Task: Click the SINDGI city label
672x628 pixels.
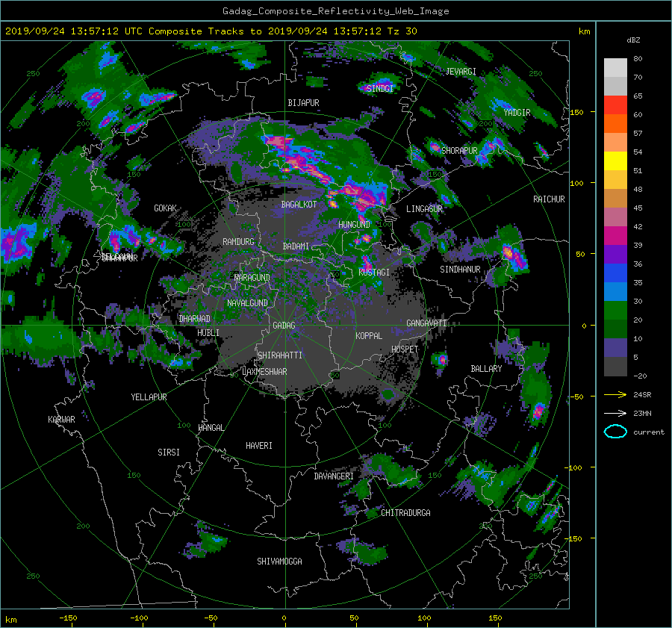Action: 380,89
